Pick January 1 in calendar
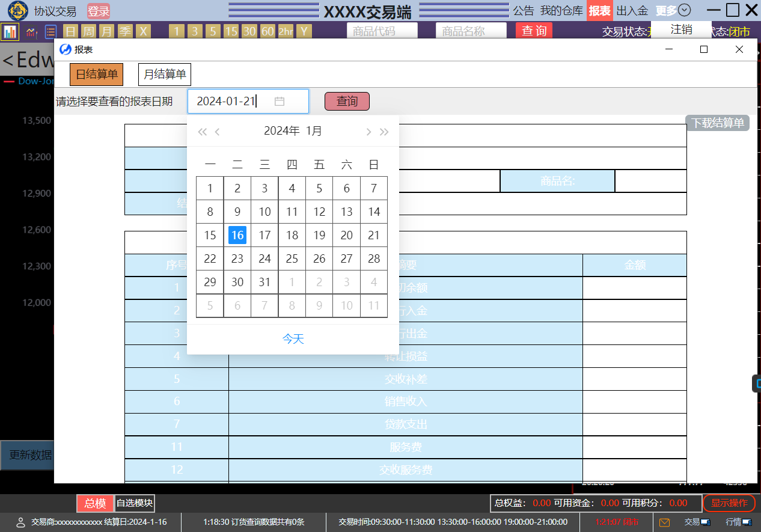 coord(210,188)
